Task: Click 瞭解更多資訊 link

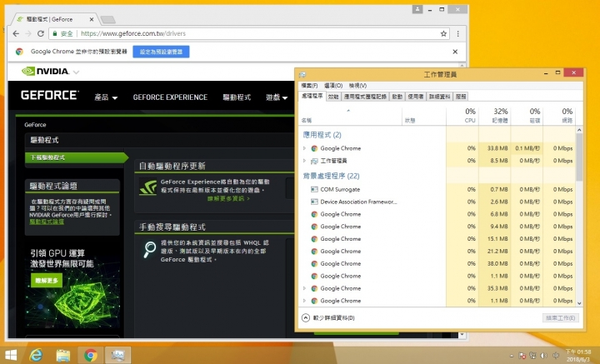Action: 228,198
